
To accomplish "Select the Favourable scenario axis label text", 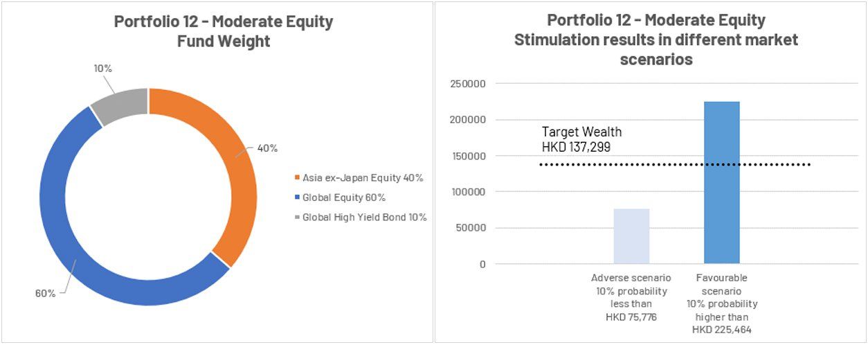I will 721,303.
